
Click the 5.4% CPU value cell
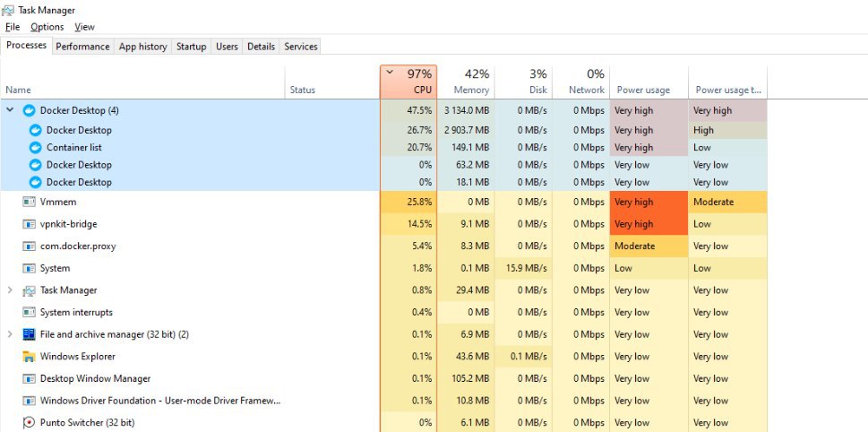(408, 246)
